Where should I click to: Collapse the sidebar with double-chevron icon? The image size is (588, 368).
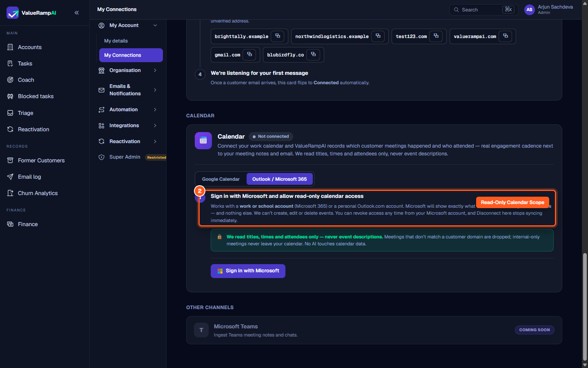click(77, 13)
